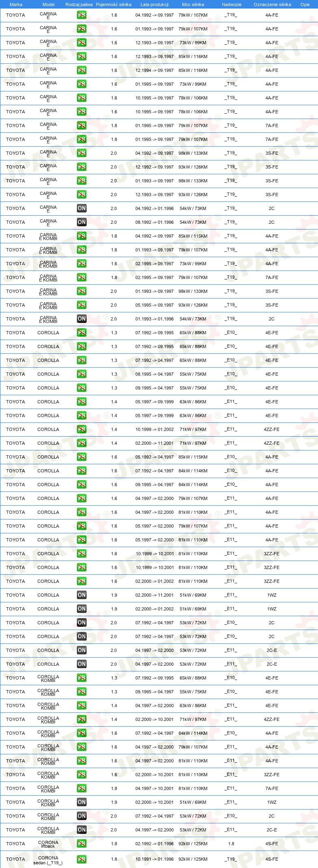Click petrol icon for Corolla 1.3 07.1992 -> 04.1997

[x=82, y=360]
